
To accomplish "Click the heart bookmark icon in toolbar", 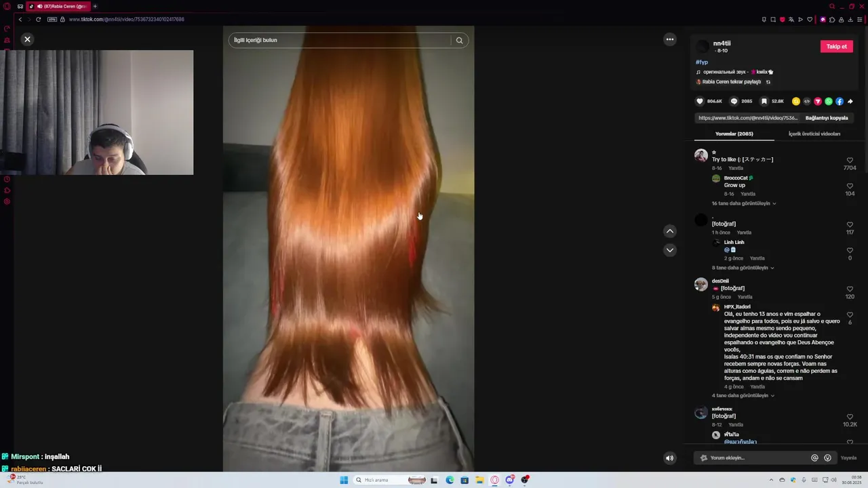I will pos(809,20).
